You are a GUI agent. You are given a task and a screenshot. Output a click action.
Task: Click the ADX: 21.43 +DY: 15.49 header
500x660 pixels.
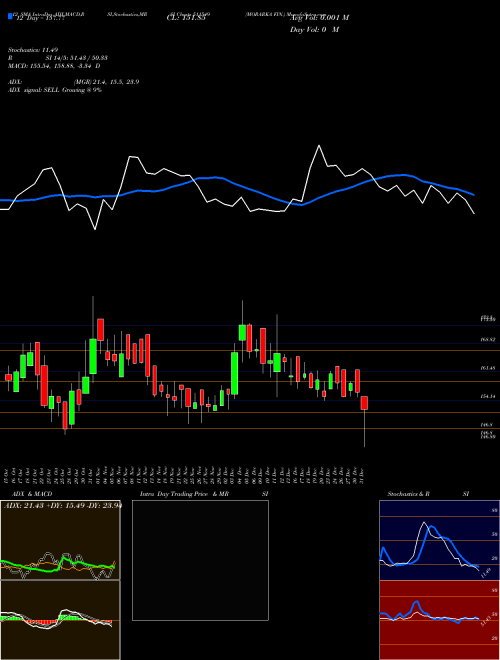(62, 505)
